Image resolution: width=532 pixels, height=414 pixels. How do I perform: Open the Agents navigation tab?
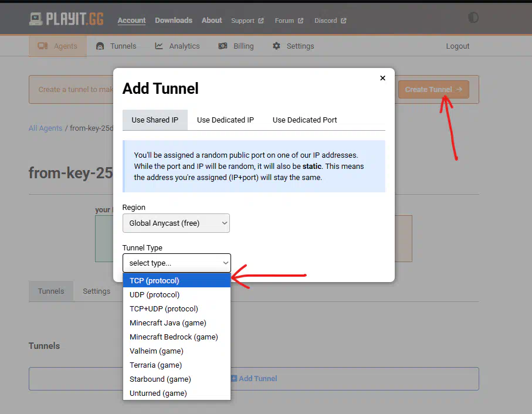pos(57,46)
